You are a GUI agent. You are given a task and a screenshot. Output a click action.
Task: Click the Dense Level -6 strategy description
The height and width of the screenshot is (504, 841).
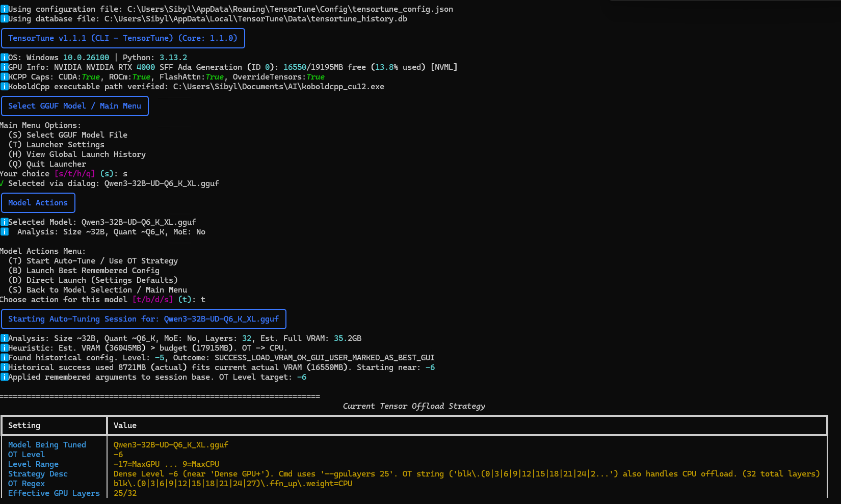coord(467,474)
